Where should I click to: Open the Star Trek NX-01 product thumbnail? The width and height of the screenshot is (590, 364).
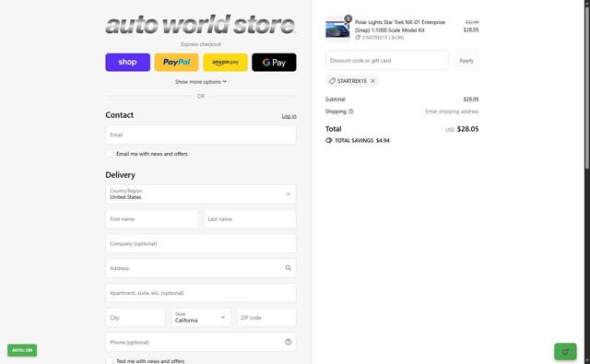[337, 29]
